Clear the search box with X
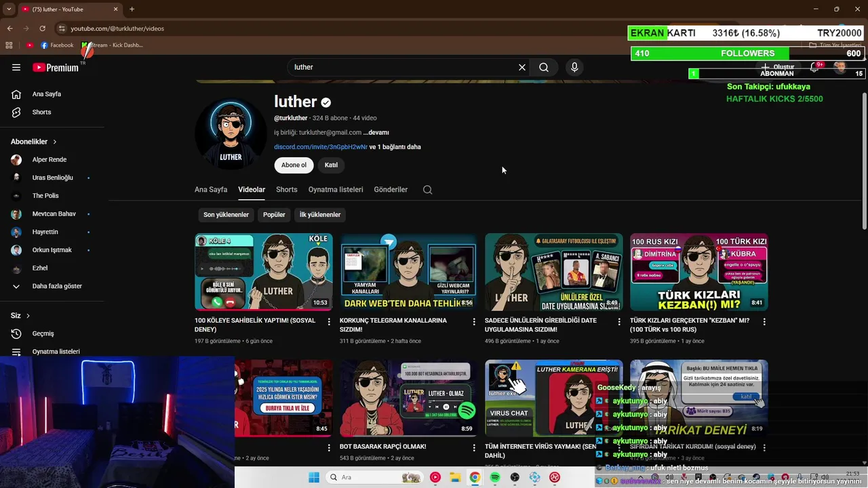The image size is (868, 488). coord(522,67)
